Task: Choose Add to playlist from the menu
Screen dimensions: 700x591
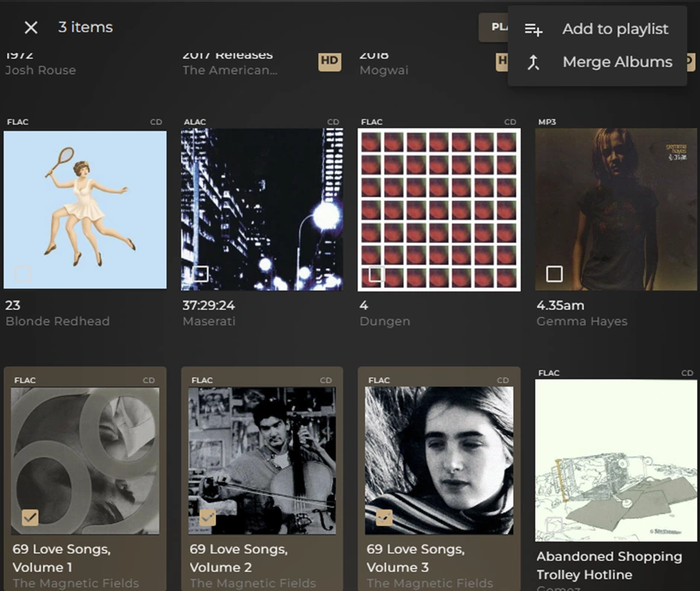Action: tap(615, 29)
